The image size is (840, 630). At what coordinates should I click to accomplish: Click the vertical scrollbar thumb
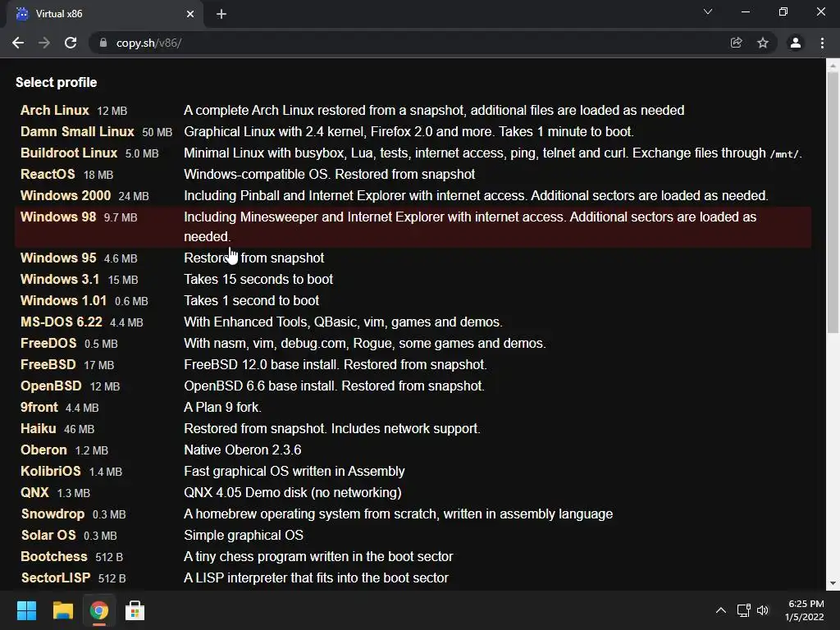click(833, 203)
